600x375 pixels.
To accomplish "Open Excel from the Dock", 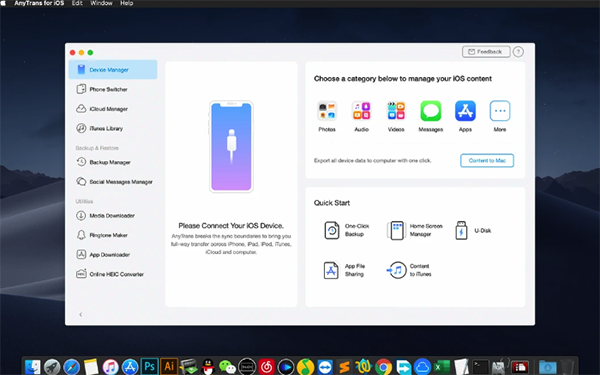I will 442,367.
